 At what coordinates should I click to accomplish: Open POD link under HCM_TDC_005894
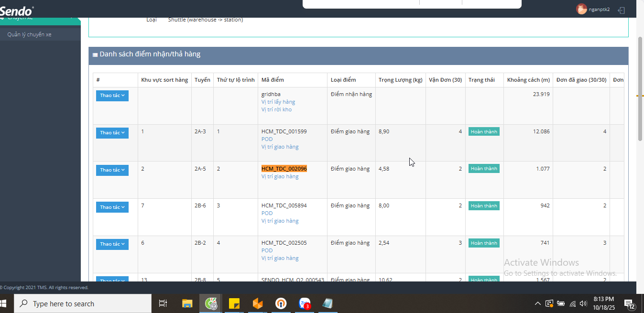[x=267, y=213]
